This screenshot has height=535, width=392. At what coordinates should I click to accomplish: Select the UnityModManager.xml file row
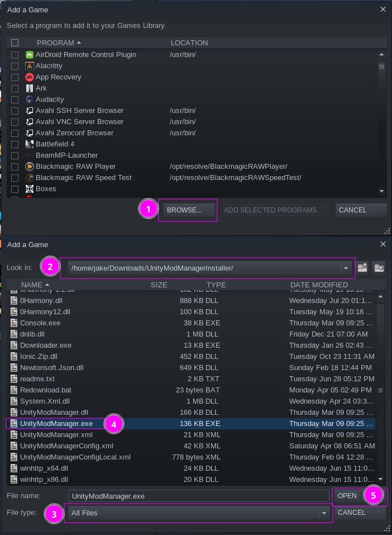click(191, 435)
